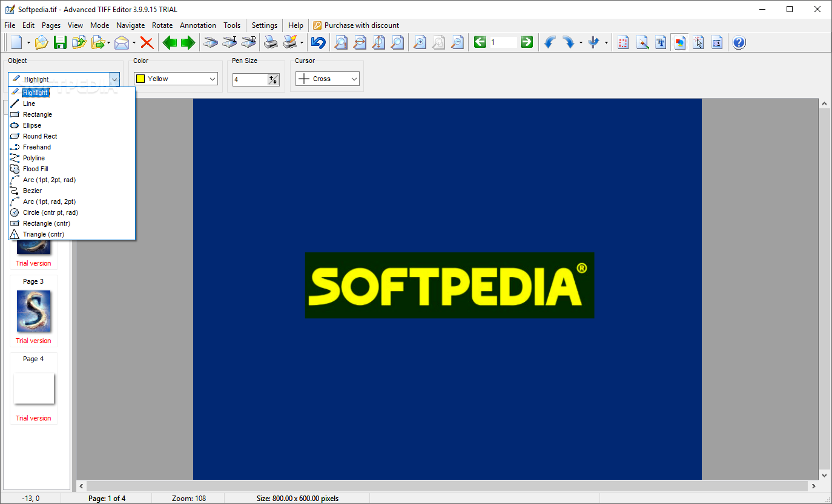Click the scanner icon marked I
832x504 pixels.
pos(229,42)
